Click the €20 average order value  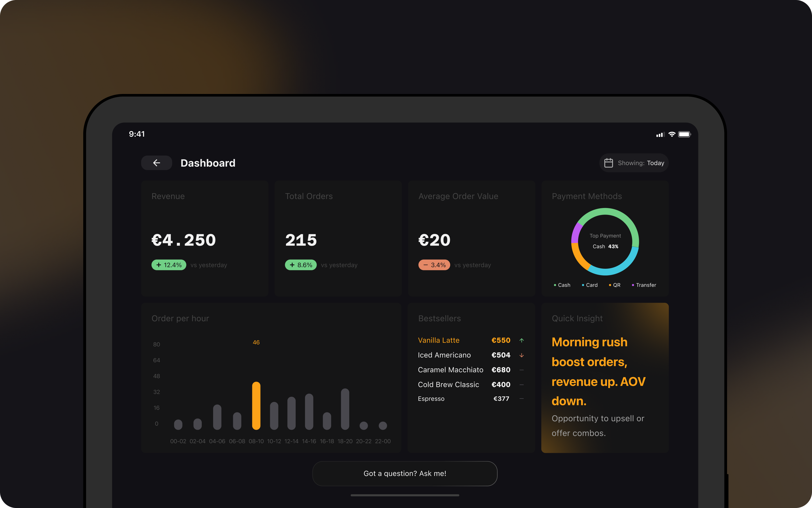tap(434, 240)
